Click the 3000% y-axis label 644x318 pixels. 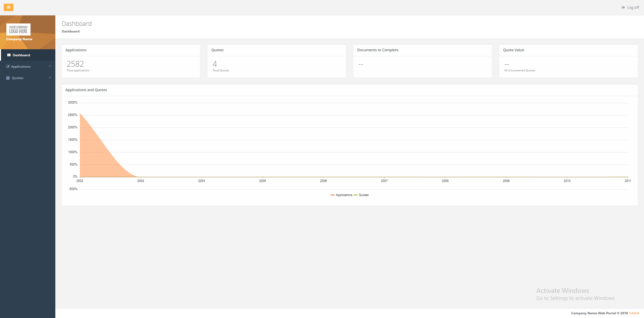[72, 103]
